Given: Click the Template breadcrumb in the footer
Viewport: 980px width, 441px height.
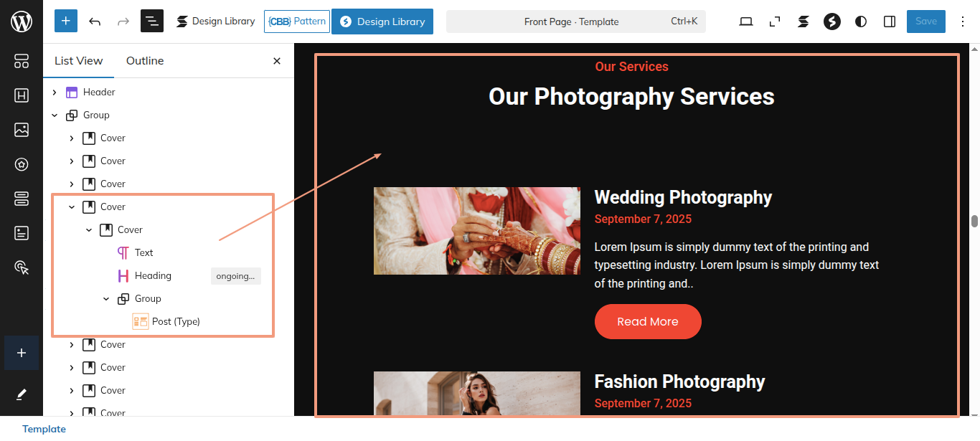Looking at the screenshot, I should [x=44, y=429].
